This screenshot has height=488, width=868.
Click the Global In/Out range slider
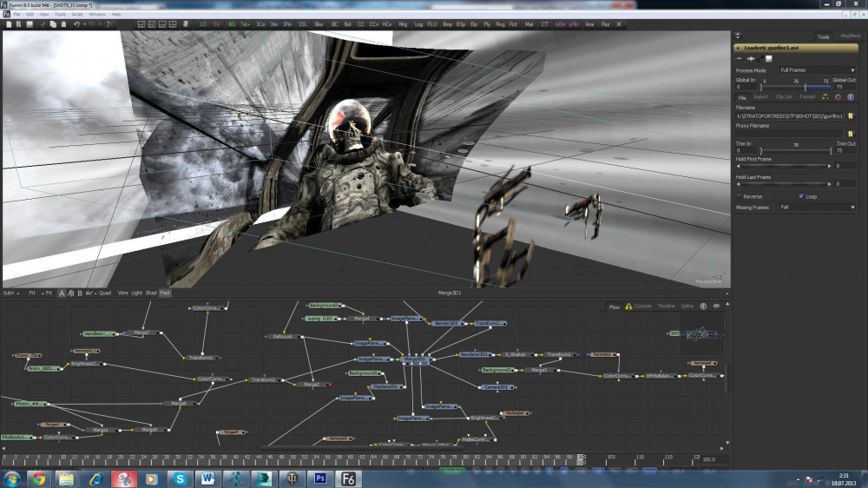(795, 87)
